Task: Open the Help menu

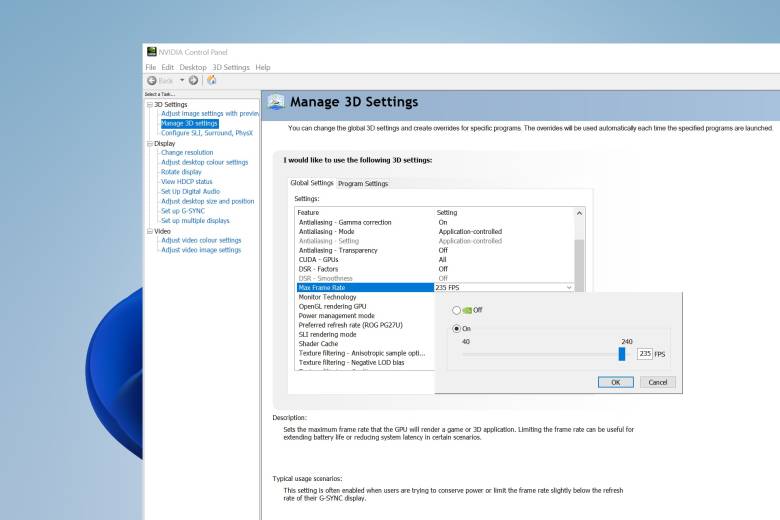Action: (x=263, y=67)
